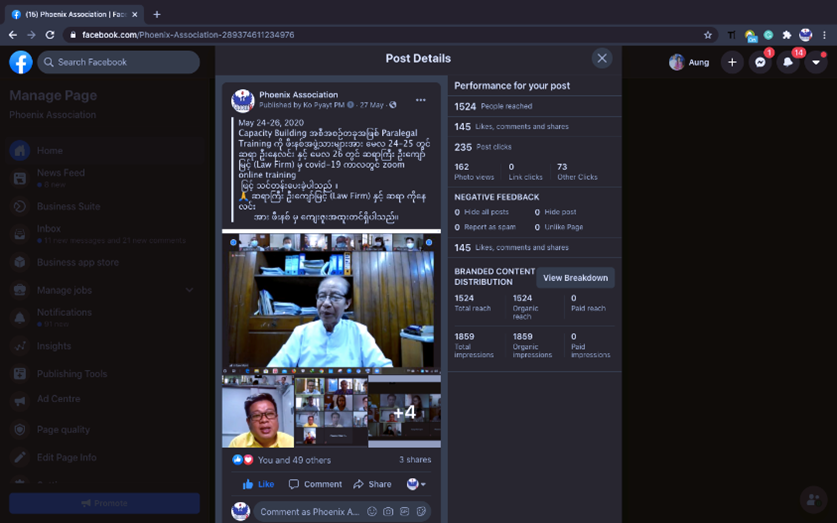Open Aung's profile in the top bar

pyautogui.click(x=689, y=62)
